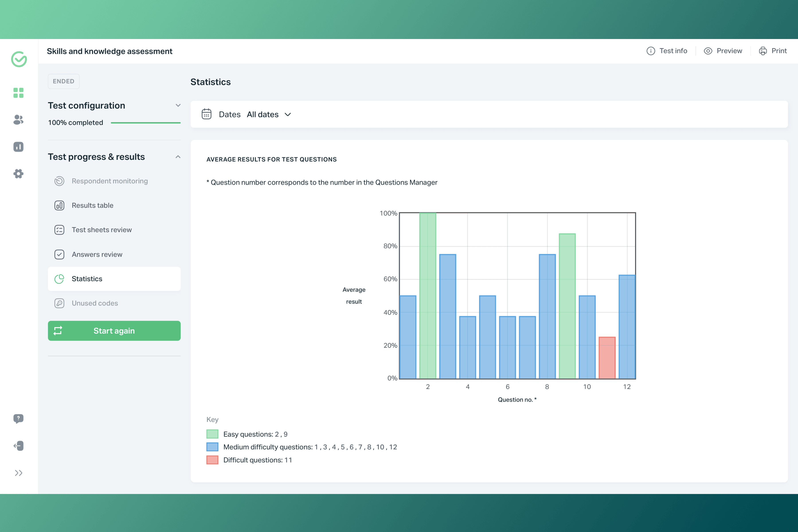Viewport: 798px width, 532px height.
Task: Click Preview in the top bar
Action: pos(723,51)
